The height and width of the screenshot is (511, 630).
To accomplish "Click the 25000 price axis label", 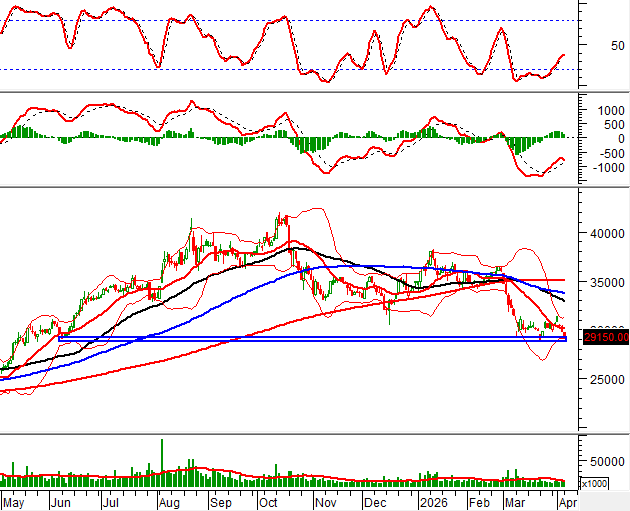I will point(602,380).
